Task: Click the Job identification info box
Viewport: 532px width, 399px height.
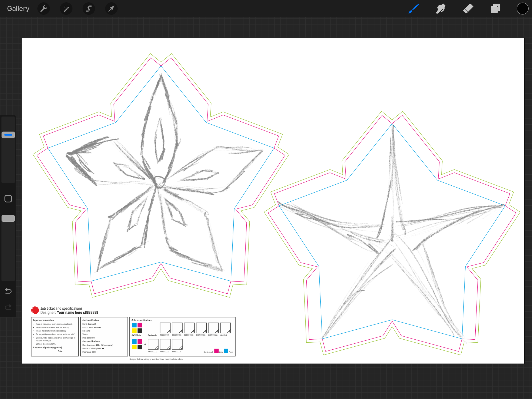Action: pyautogui.click(x=104, y=336)
